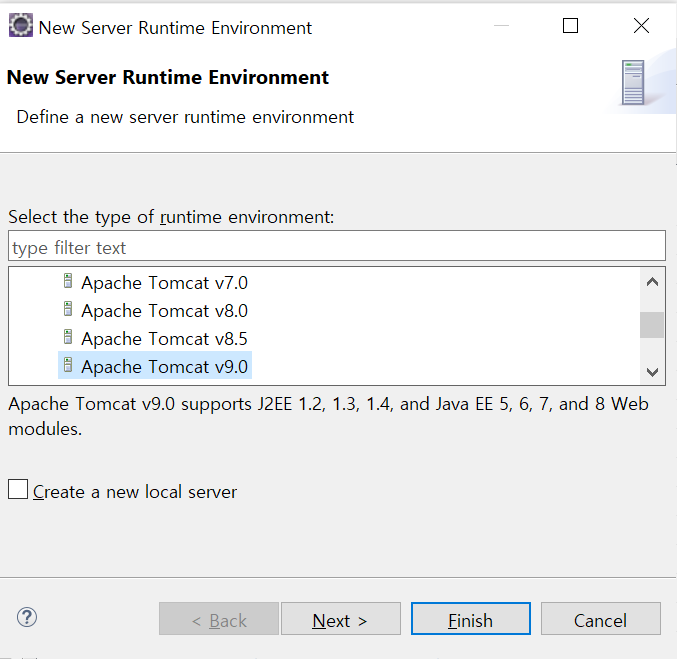Click the server tower banner icon
The image size is (677, 659).
[633, 82]
